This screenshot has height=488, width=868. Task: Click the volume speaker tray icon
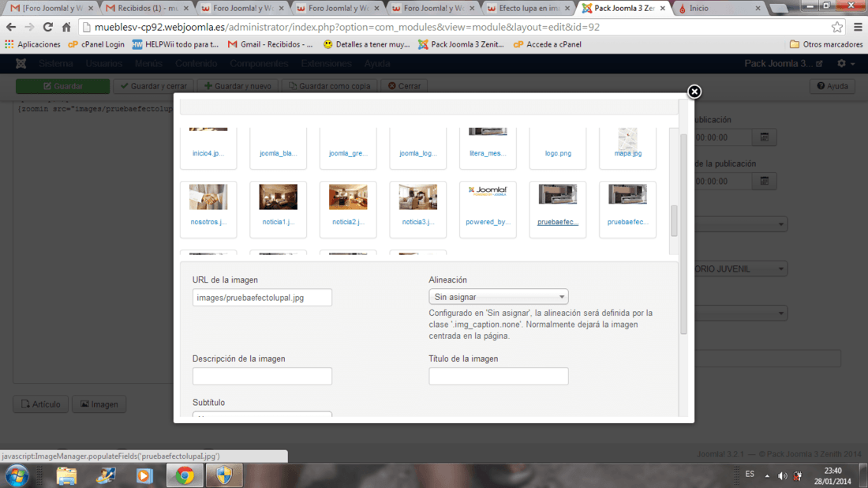[782, 476]
